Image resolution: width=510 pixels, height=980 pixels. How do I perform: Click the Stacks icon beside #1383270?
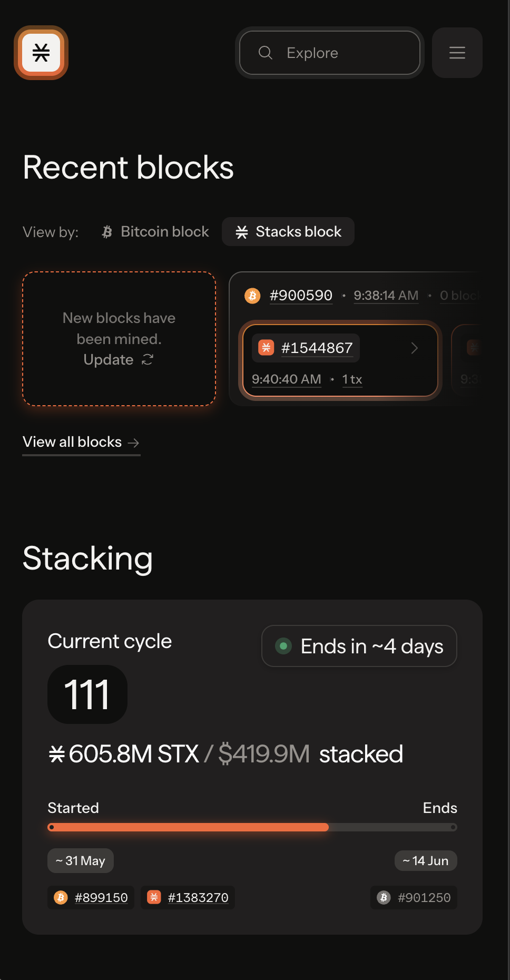[154, 897]
